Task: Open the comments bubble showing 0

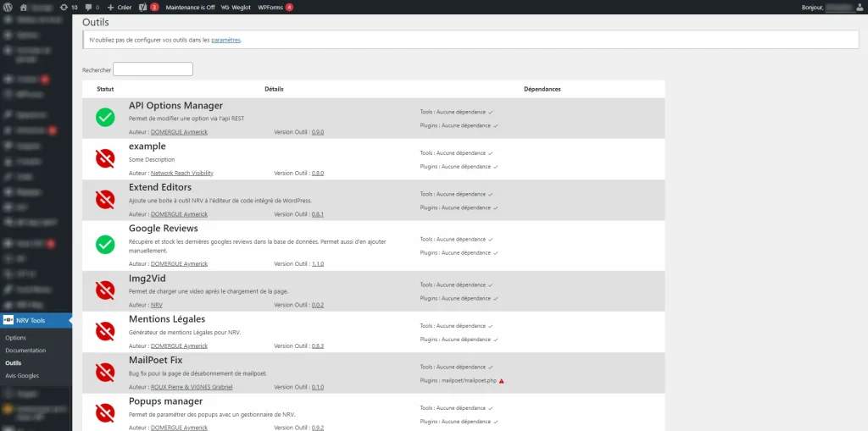Action: coord(92,7)
